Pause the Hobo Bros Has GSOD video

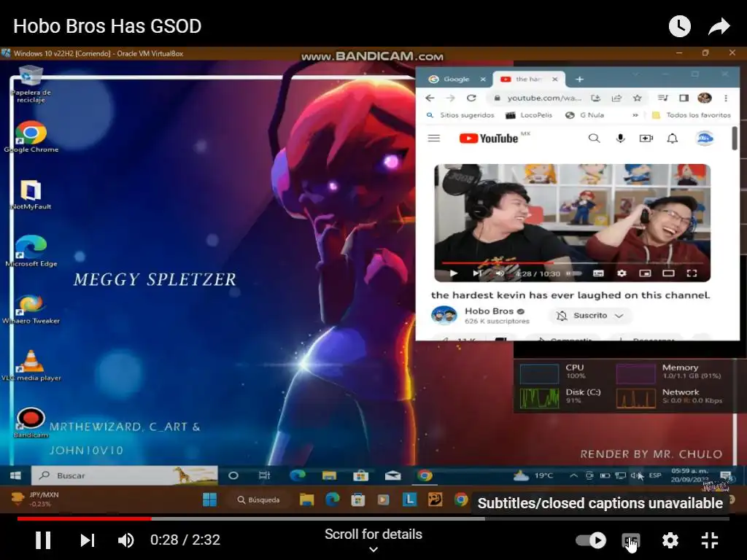[x=43, y=540]
